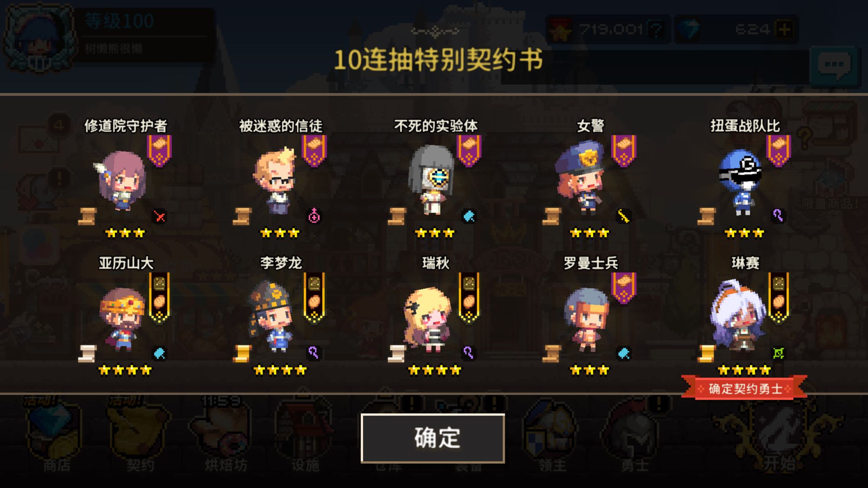Click the pink class icon under 被迷惑的信徒

click(x=314, y=216)
